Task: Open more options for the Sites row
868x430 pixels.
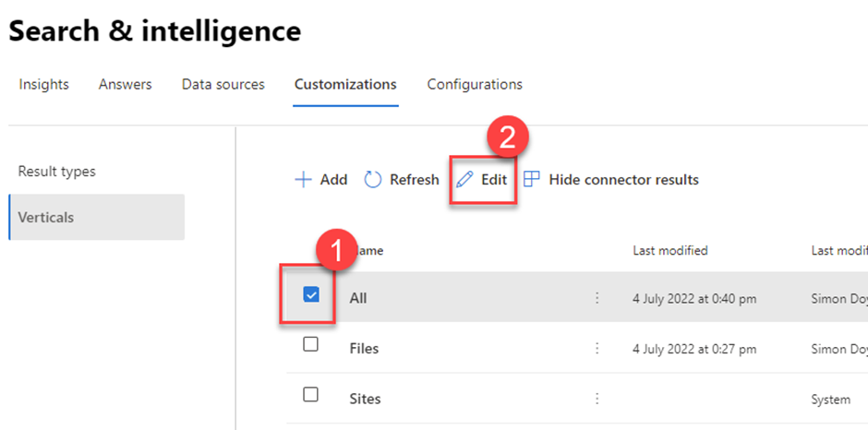Action: 597,399
